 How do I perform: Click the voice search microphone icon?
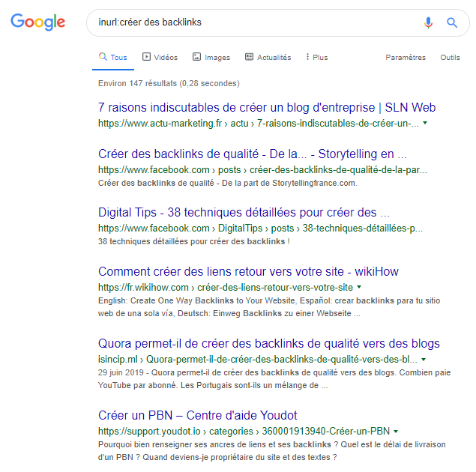(428, 22)
